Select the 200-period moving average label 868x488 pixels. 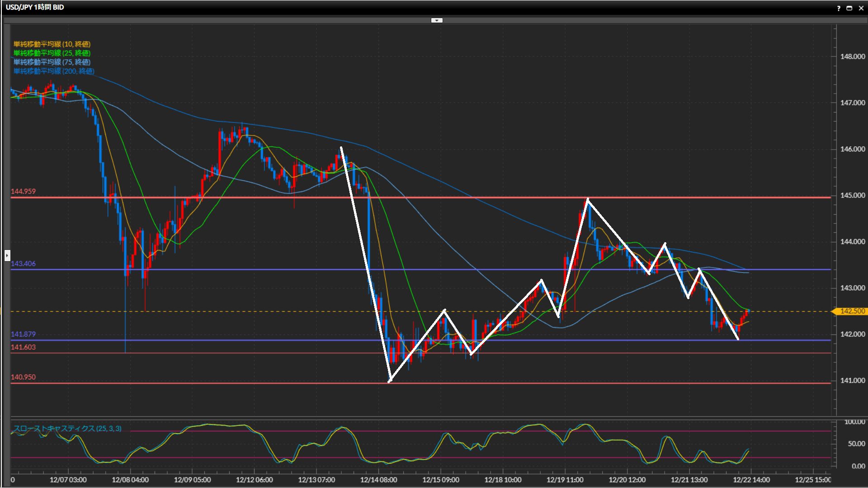54,71
